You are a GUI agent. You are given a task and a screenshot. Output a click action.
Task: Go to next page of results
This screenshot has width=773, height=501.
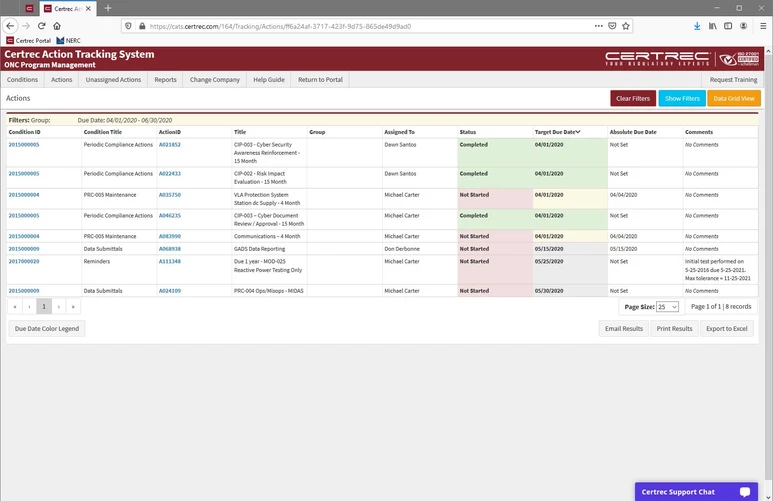[x=59, y=307]
